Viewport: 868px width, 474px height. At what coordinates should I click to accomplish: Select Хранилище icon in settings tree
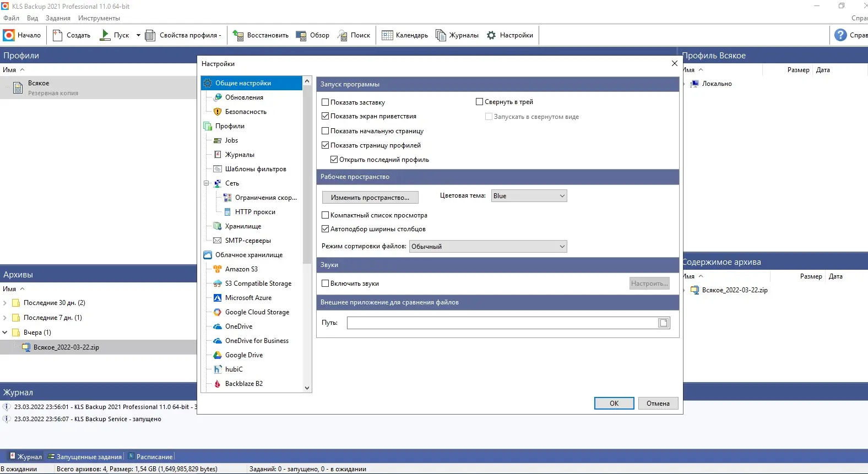tap(218, 226)
